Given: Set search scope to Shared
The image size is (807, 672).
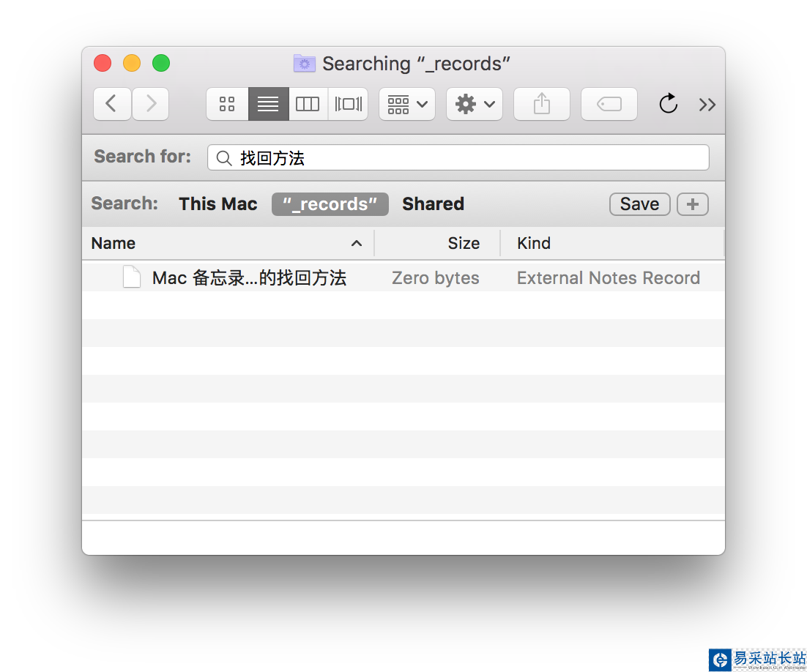Looking at the screenshot, I should (433, 204).
